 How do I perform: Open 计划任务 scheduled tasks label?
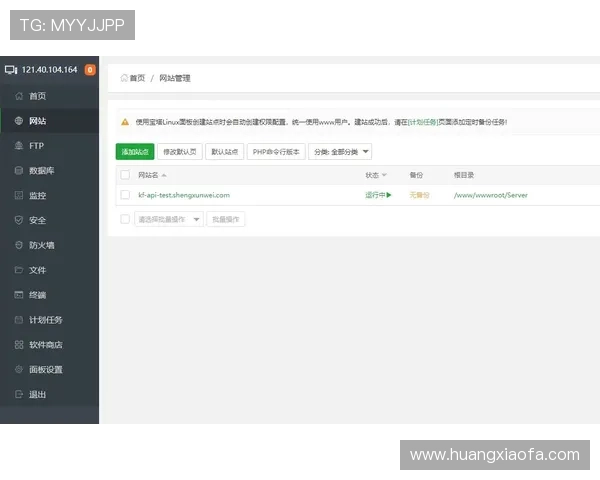(x=46, y=320)
